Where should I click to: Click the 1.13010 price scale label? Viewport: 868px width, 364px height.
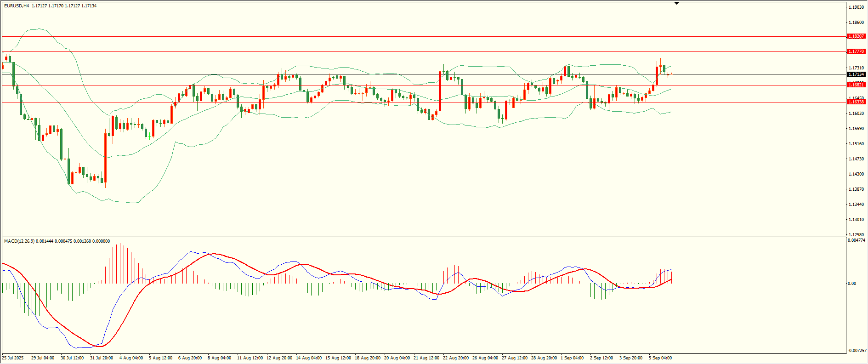click(x=856, y=220)
